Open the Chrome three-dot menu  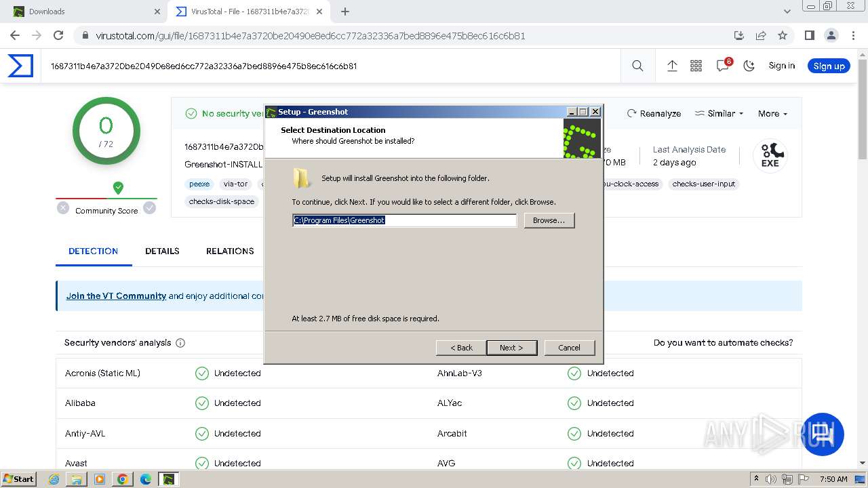[x=852, y=35]
